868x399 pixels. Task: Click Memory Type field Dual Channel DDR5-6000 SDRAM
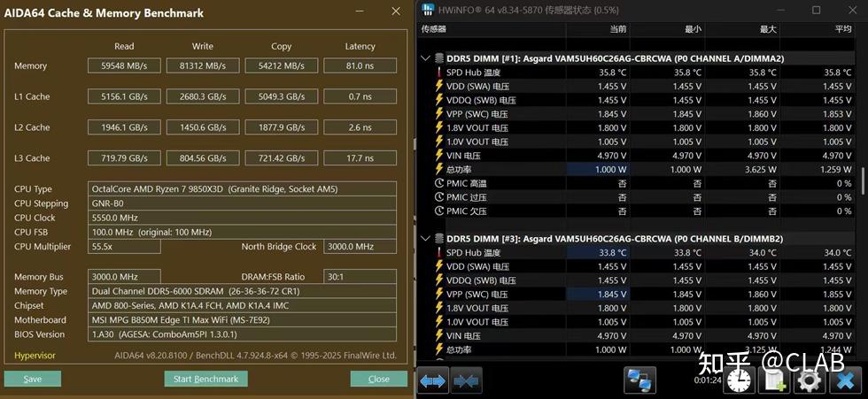pyautogui.click(x=242, y=291)
